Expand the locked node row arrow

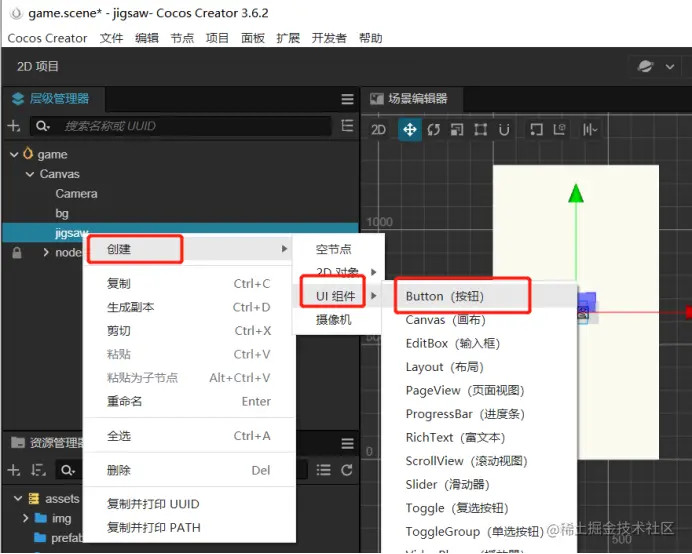point(46,253)
